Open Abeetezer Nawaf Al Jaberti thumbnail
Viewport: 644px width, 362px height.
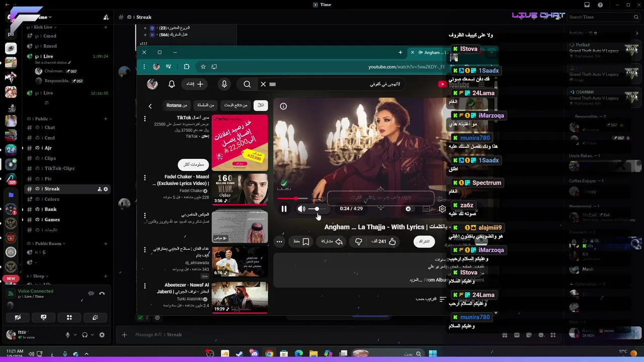[240, 297]
